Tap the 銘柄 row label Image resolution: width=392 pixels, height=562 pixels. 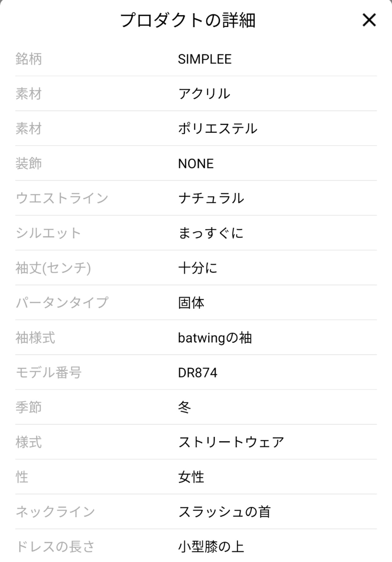click(x=29, y=59)
